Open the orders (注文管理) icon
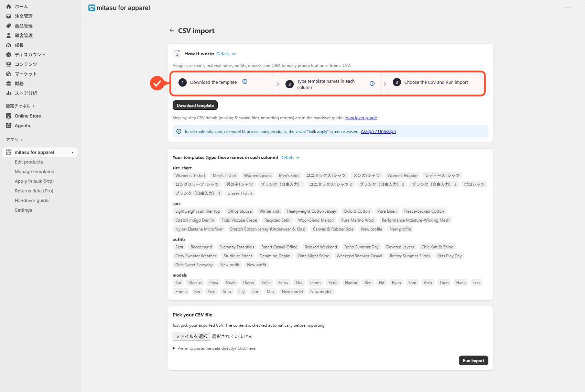 pyautogui.click(x=9, y=16)
